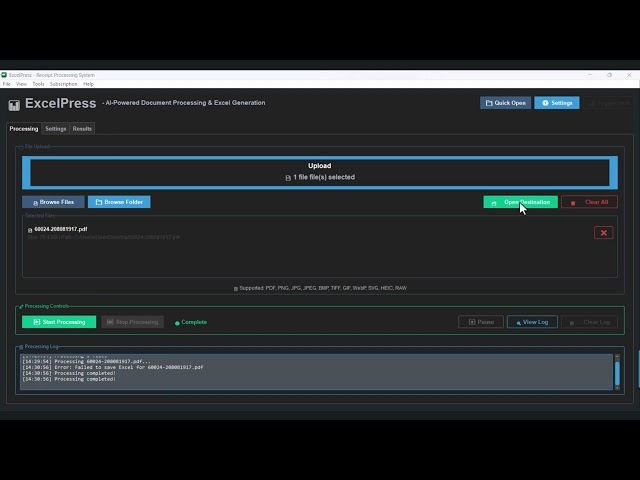Click the folder icon on Browse Folder
Screen dimensions: 640x480
tap(99, 202)
